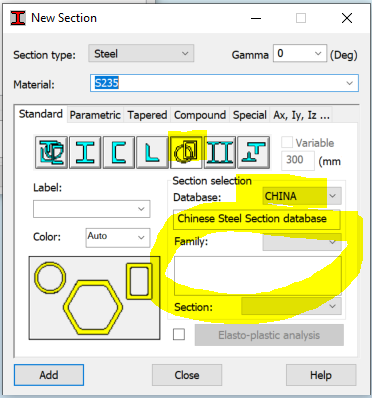Select the angle L-section icon
This screenshot has height=398, width=372.
point(152,152)
